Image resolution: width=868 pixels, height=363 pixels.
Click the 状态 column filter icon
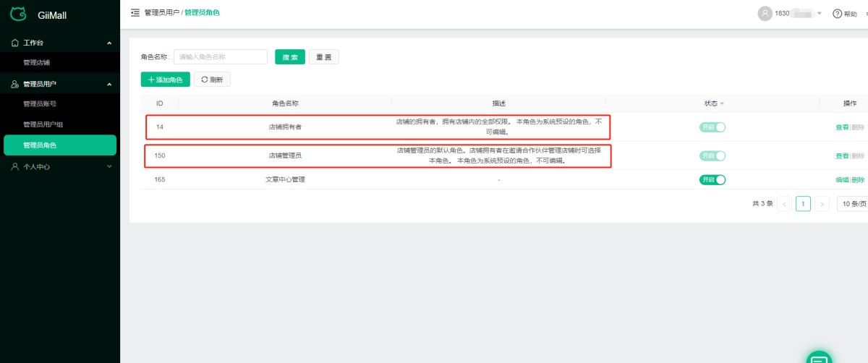coord(722,104)
